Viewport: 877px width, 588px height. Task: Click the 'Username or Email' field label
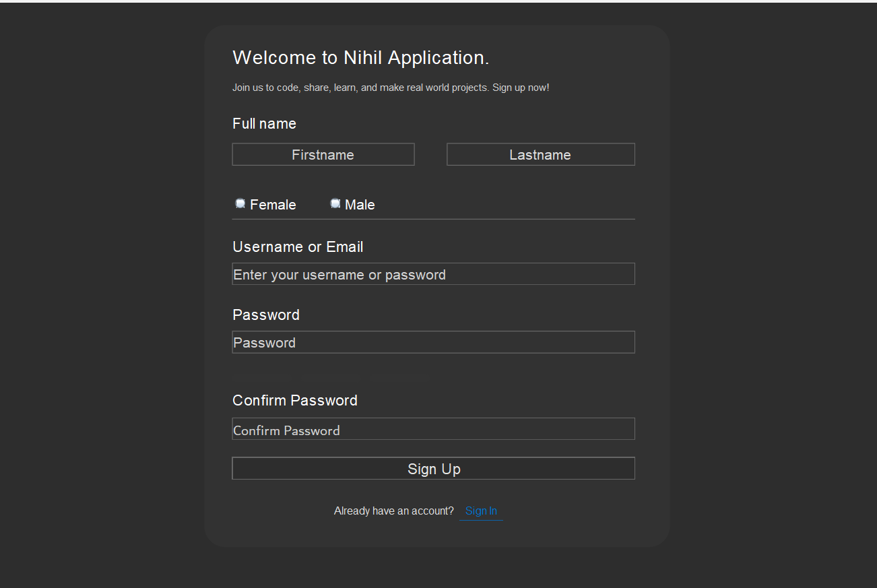298,247
